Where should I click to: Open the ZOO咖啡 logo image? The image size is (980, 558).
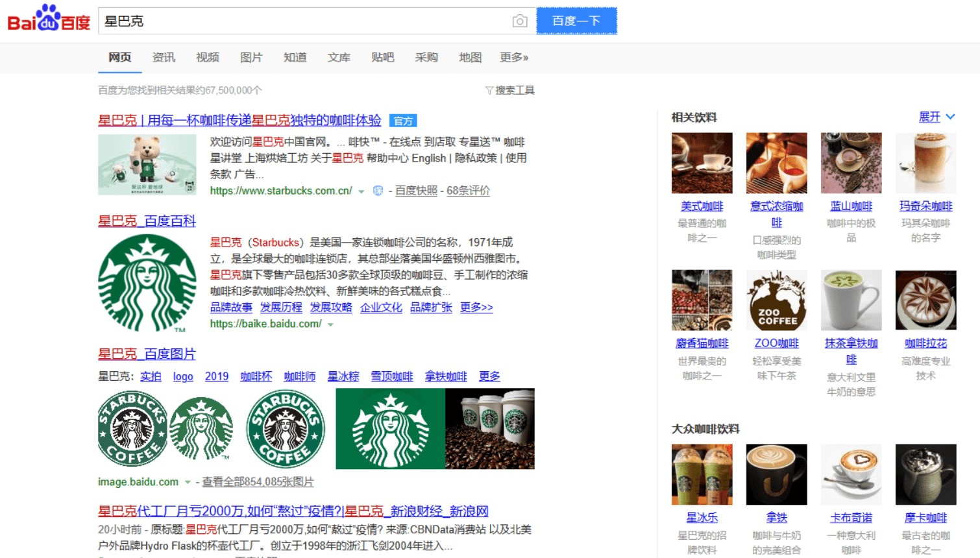776,300
